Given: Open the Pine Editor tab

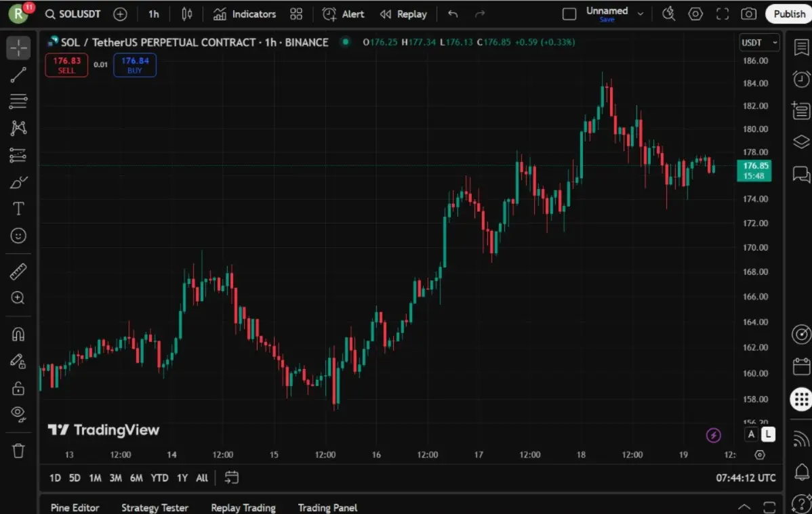Looking at the screenshot, I should pos(75,507).
